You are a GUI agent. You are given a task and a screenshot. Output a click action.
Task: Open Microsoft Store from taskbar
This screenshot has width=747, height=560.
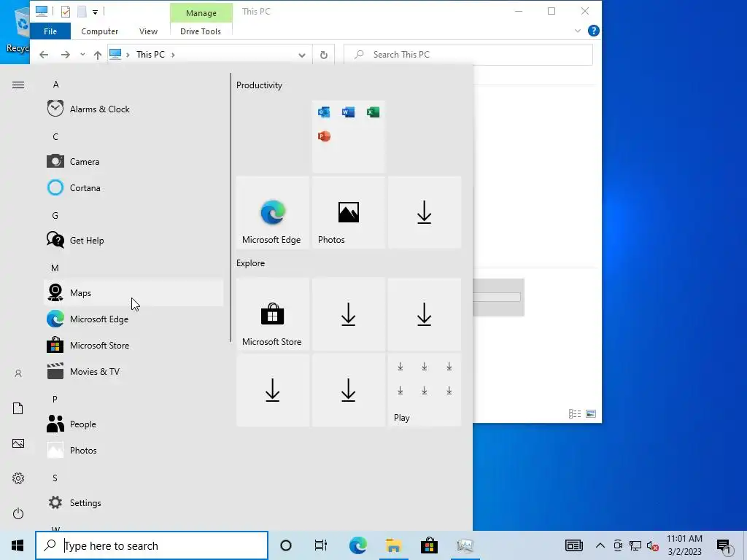pyautogui.click(x=429, y=545)
